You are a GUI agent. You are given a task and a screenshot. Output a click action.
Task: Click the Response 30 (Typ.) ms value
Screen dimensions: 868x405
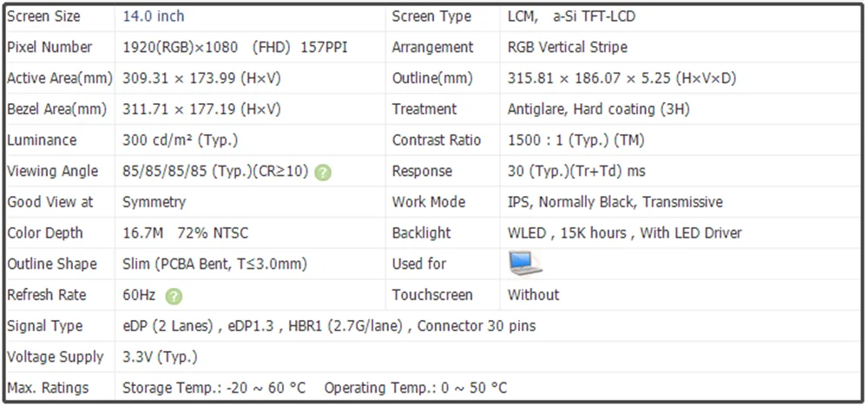(576, 172)
